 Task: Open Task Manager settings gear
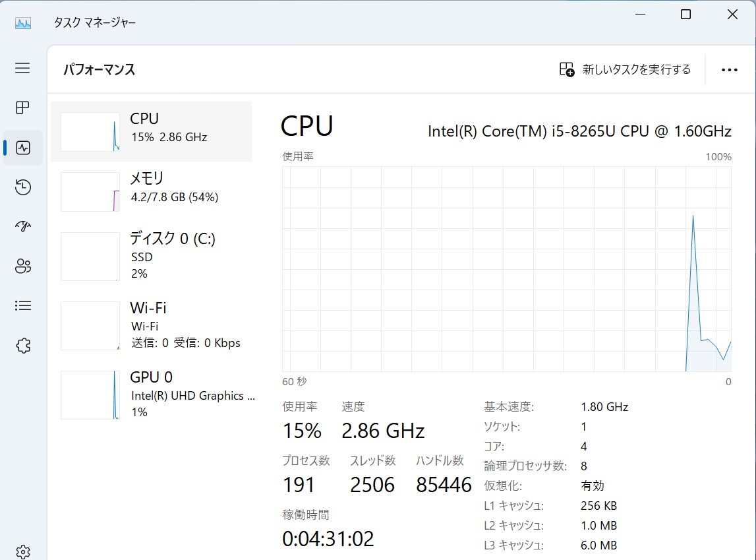click(x=22, y=551)
